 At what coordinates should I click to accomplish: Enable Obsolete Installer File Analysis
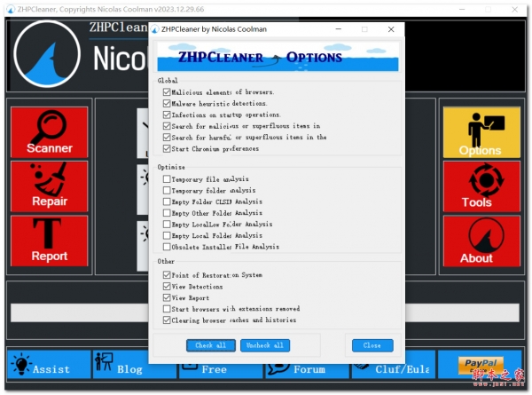coord(167,247)
